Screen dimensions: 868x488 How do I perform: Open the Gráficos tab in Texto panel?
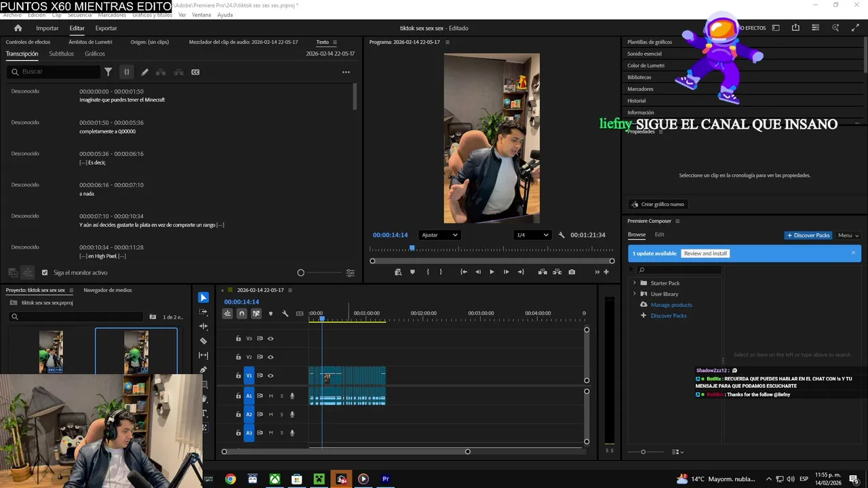95,54
